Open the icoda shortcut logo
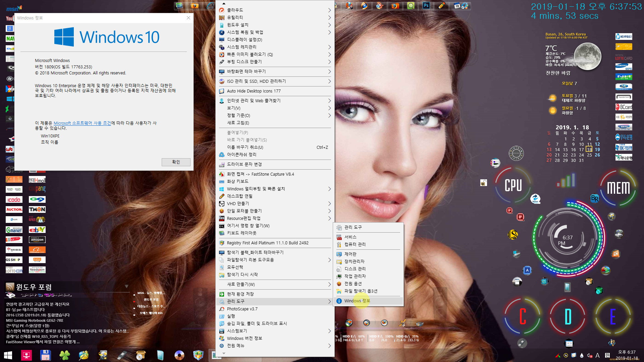 14,199
